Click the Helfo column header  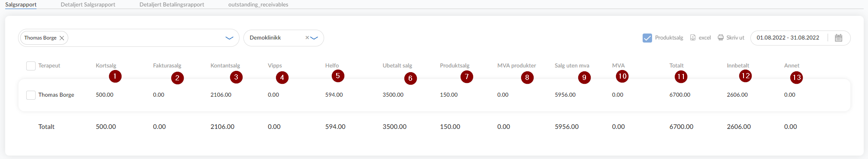coord(332,66)
